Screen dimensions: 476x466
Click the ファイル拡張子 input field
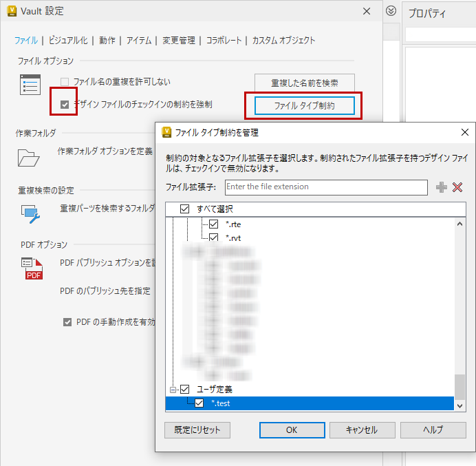326,187
